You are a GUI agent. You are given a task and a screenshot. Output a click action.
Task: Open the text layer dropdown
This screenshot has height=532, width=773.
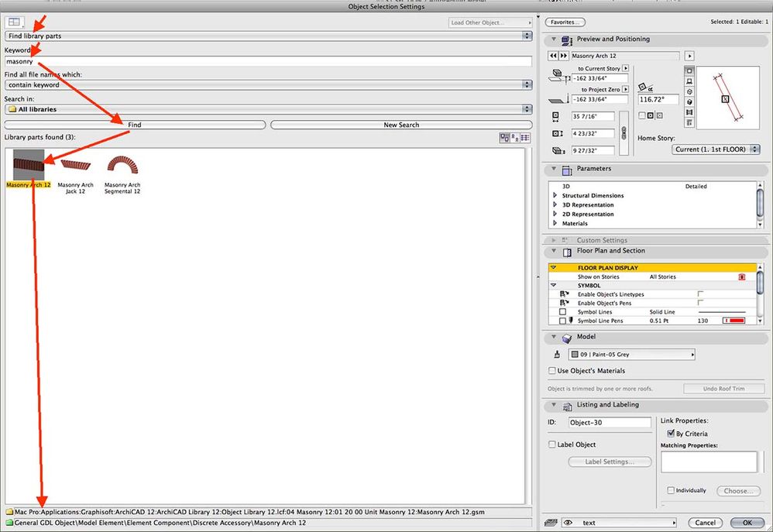coord(619,523)
